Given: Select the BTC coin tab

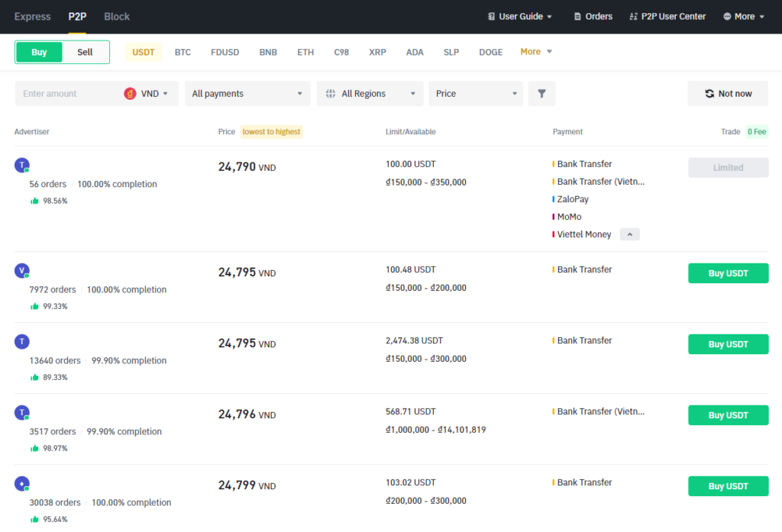Looking at the screenshot, I should (183, 52).
